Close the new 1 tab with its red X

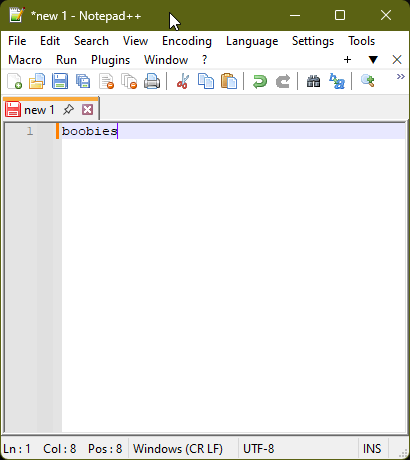[88, 109]
